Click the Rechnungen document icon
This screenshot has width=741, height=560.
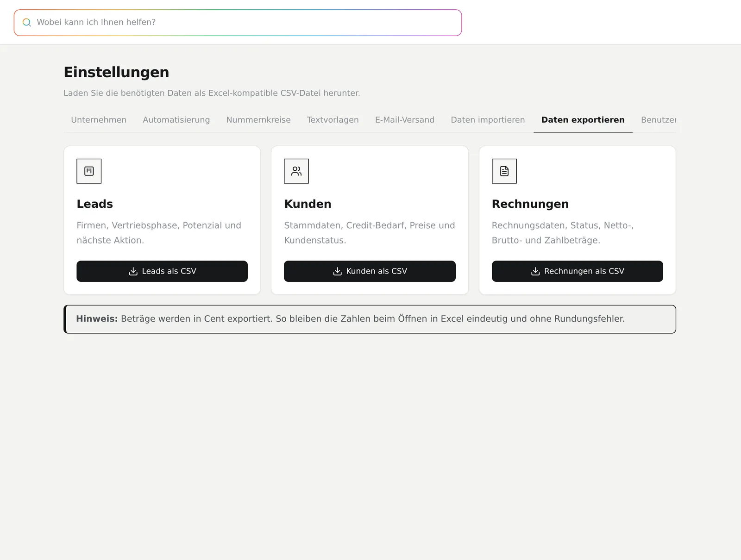click(504, 171)
